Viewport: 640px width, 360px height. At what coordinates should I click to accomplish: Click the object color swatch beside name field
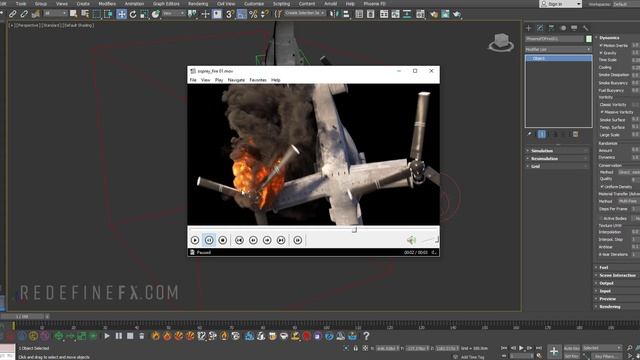pos(589,39)
